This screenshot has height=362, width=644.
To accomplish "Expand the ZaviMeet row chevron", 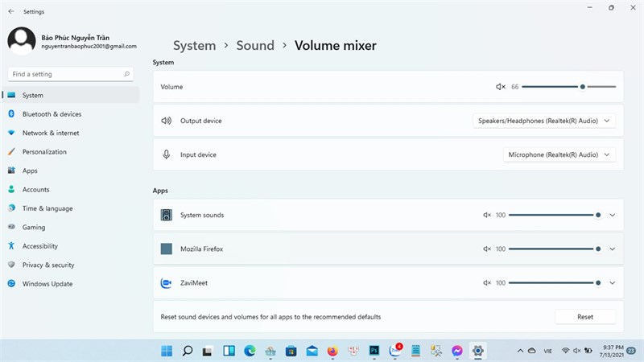I will click(x=613, y=283).
